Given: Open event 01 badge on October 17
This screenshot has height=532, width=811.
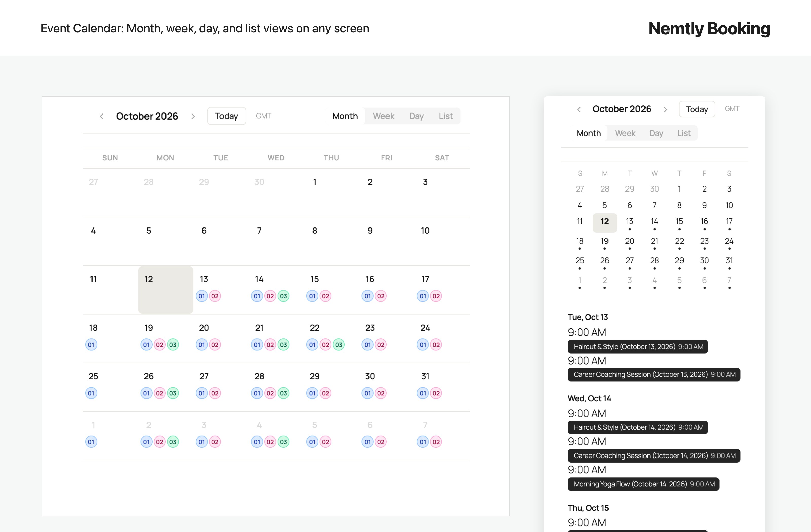Looking at the screenshot, I should [423, 296].
